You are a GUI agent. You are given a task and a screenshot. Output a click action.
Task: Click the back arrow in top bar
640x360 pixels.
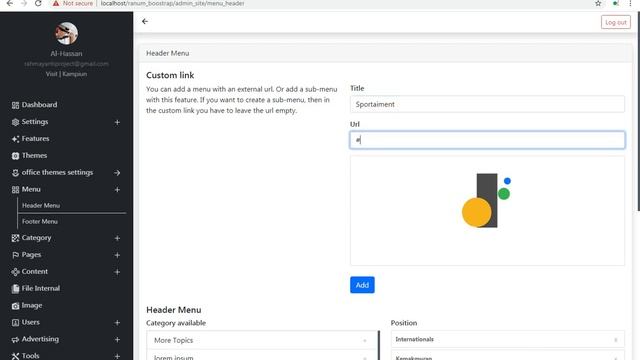tap(145, 21)
